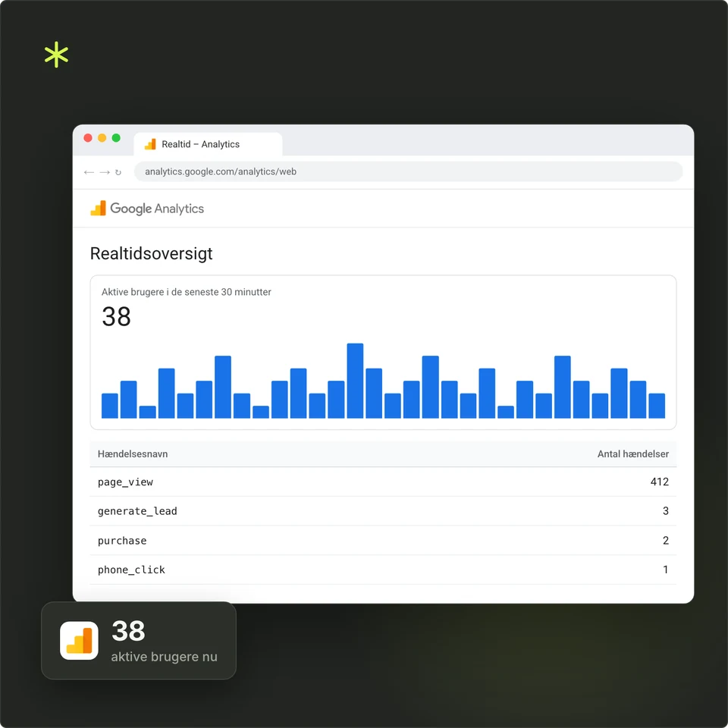The image size is (728, 728).
Task: Click 'Aktive brugere i de seneste 30 minutter'
Action: 187,292
